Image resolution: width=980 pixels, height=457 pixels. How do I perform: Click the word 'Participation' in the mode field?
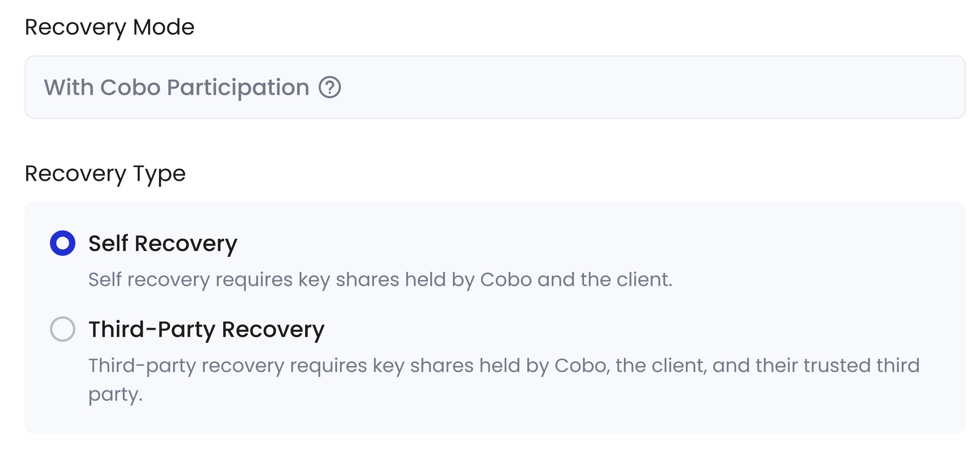coord(238,88)
